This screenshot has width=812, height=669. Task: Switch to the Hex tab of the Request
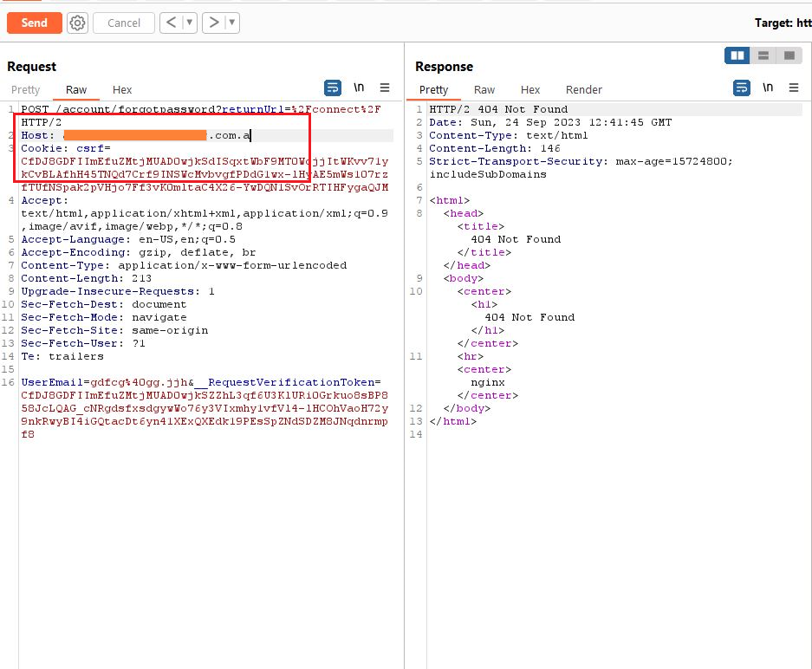(x=121, y=89)
